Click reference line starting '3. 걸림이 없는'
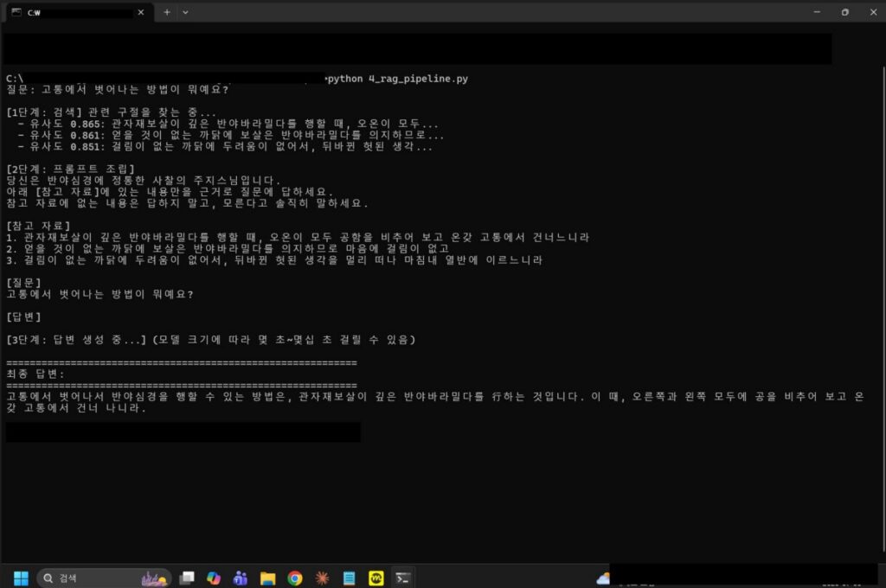Viewport: 886px width, 588px height. point(274,259)
